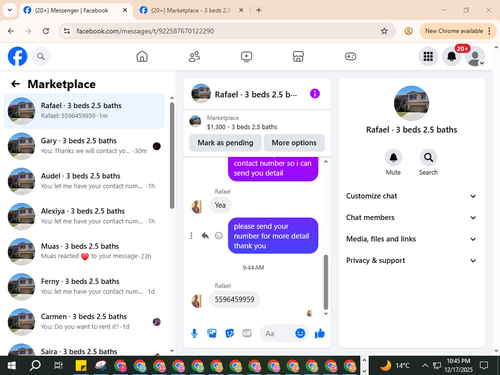Image resolution: width=500 pixels, height=375 pixels.
Task: Click the $1,300 marketplace listing link
Action: tap(242, 127)
